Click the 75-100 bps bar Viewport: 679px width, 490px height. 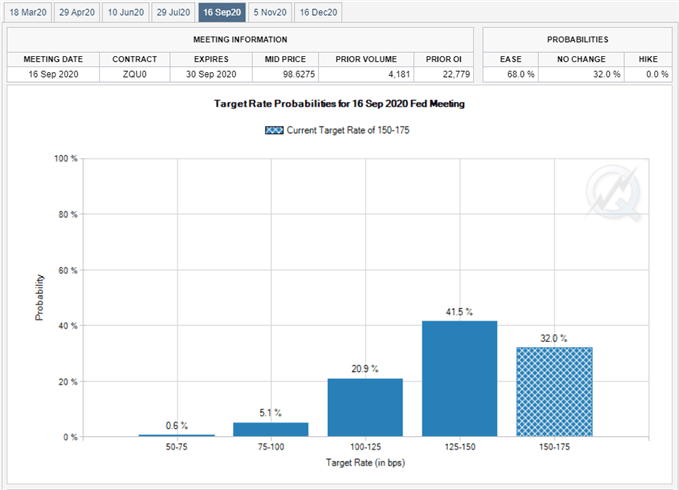[271, 429]
